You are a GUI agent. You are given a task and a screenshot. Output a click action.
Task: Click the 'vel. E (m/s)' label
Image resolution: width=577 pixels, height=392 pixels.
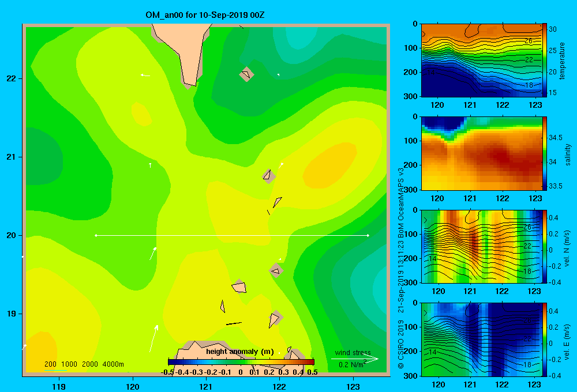pos(567,341)
